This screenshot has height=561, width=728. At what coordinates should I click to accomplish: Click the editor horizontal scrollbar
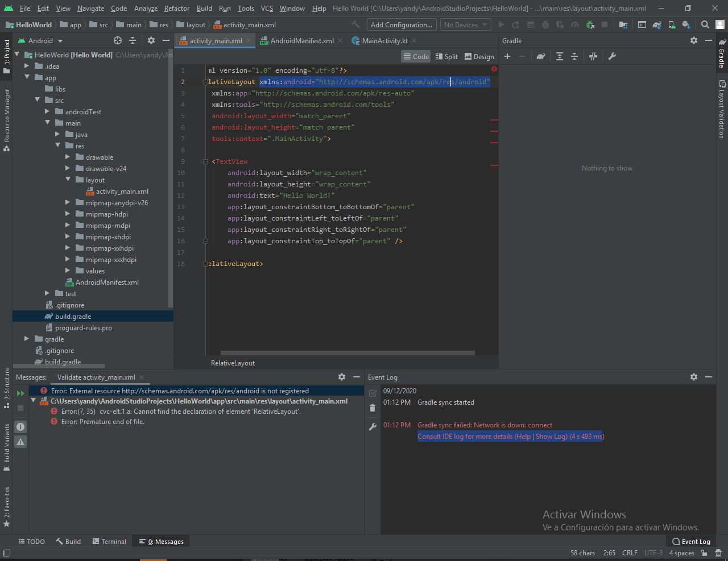click(348, 353)
